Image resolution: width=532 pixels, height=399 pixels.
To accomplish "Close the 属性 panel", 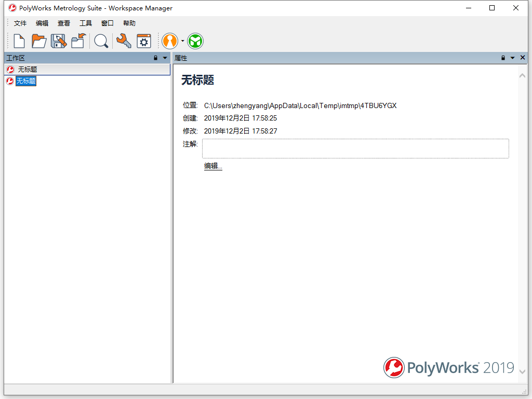I will click(x=523, y=58).
